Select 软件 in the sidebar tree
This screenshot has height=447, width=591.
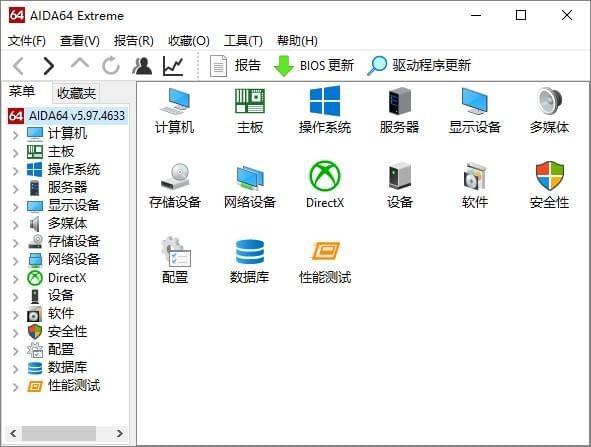point(61,314)
